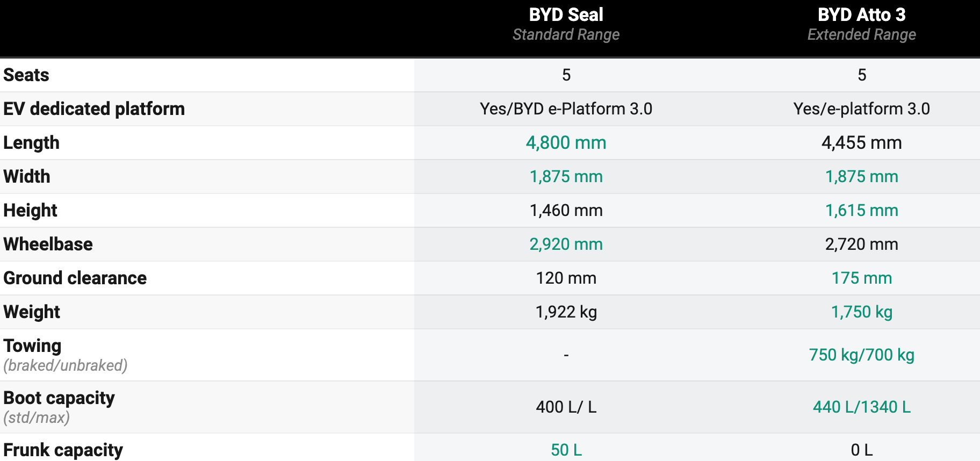The height and width of the screenshot is (461, 980).
Task: Click the 175 mm ground clearance value
Action: pyautogui.click(x=861, y=278)
